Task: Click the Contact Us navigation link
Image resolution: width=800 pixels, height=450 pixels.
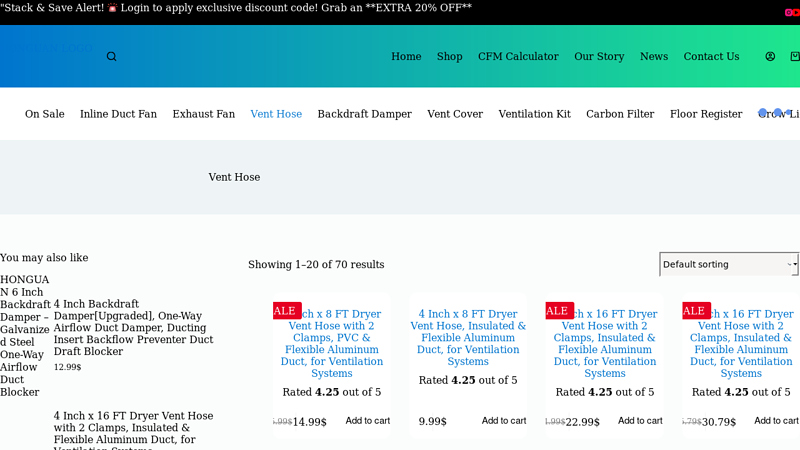Action: pos(711,57)
